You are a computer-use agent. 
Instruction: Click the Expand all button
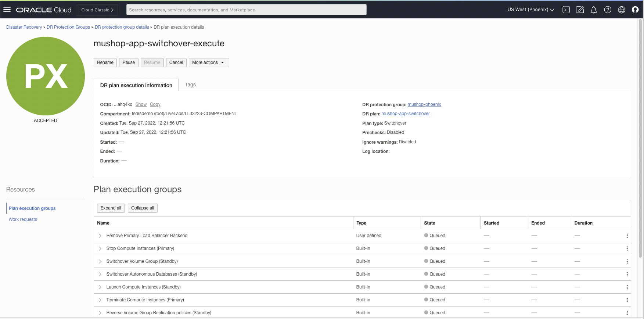(111, 208)
